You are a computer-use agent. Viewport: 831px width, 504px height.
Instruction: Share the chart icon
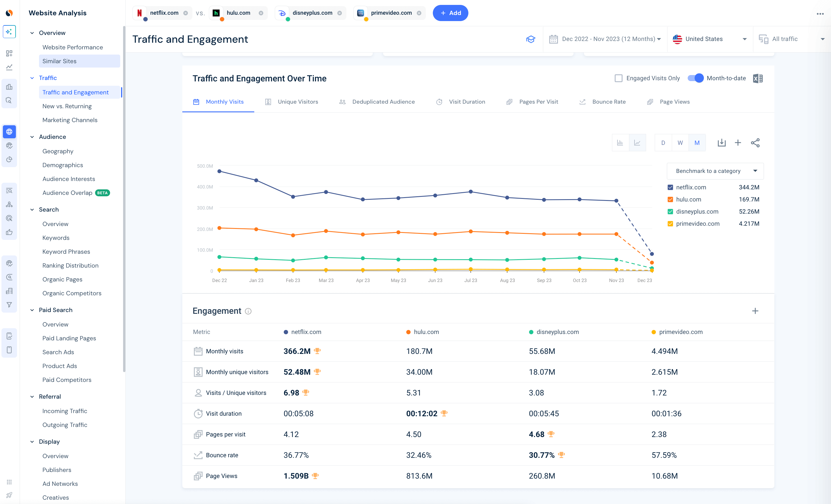click(755, 143)
